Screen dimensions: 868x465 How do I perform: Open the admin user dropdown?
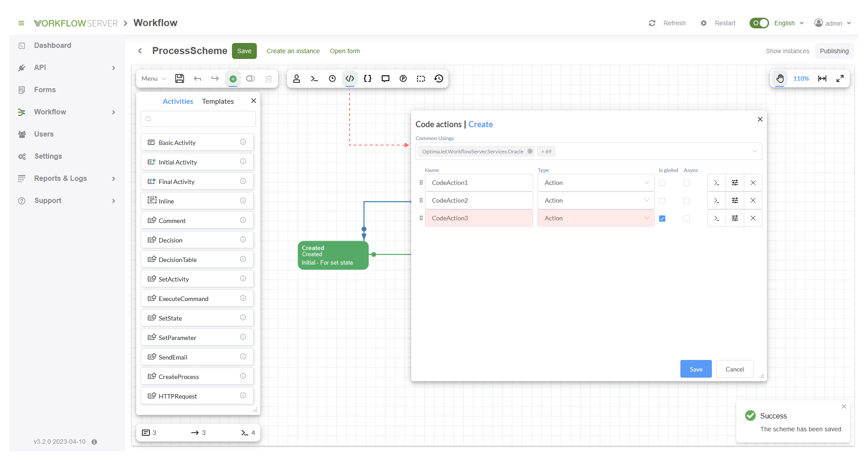click(x=833, y=23)
